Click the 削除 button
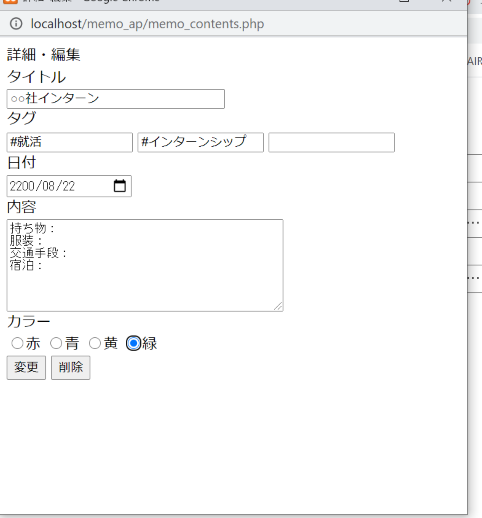The width and height of the screenshot is (482, 518). pyautogui.click(x=71, y=367)
